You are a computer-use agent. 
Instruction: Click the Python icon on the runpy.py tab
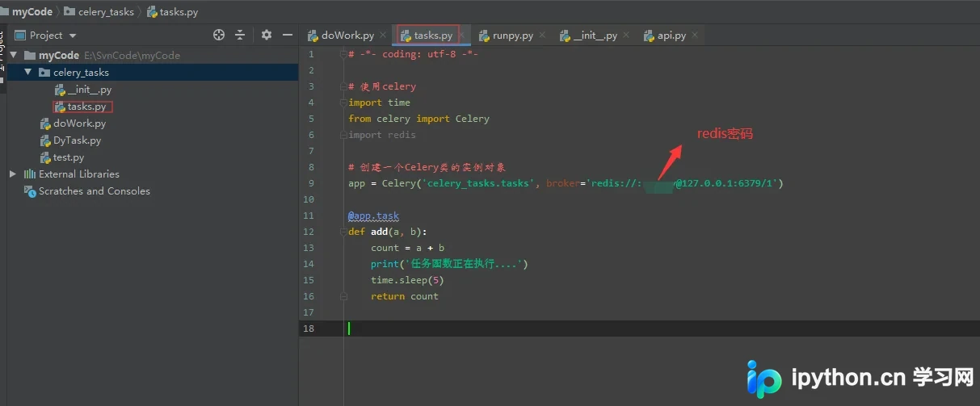[485, 36]
